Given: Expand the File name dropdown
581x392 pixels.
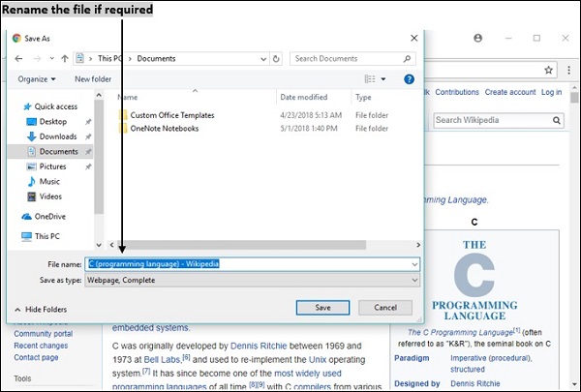Looking at the screenshot, I should pos(414,264).
